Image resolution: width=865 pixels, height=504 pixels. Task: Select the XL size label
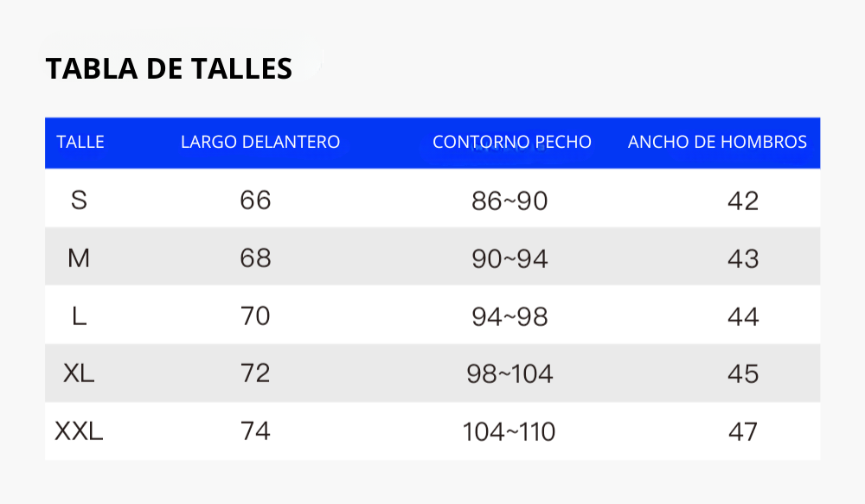(79, 373)
